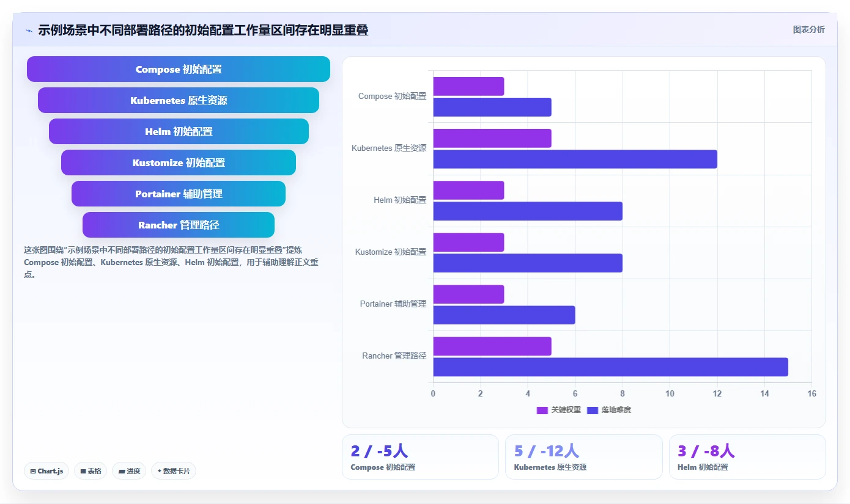Click the Helm 初始配置 y-axis label
Screen dimensions: 850x504
coord(400,200)
